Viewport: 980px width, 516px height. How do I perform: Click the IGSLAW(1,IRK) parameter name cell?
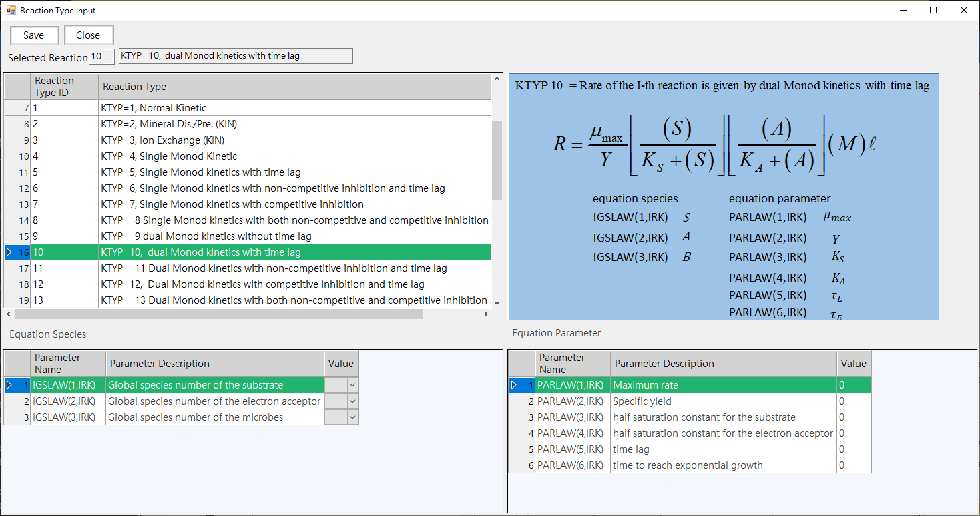pos(68,385)
